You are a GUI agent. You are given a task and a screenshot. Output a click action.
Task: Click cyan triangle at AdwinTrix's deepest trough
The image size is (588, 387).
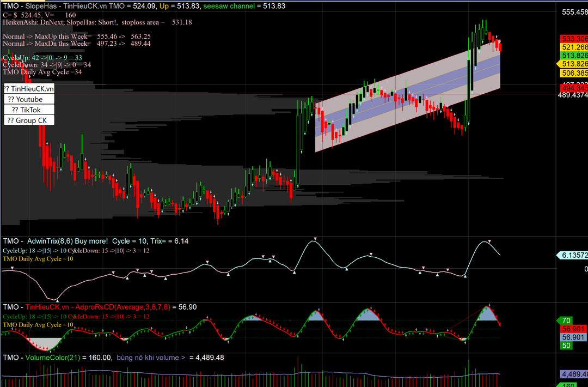coord(57,301)
